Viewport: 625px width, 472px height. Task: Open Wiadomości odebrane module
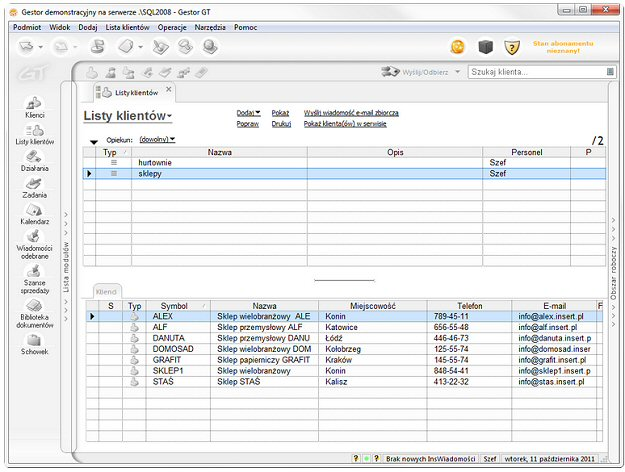click(34, 241)
